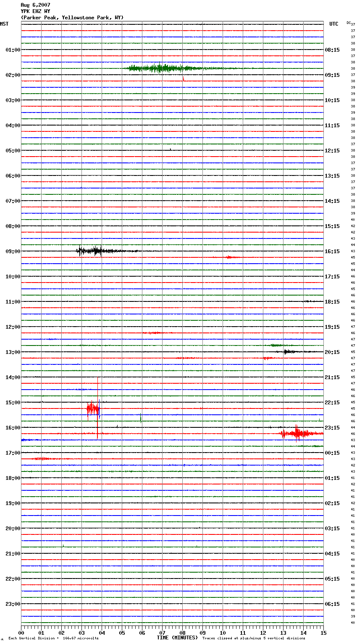Screen dimensions: 357x644
Task: Click "(Parker Peak, Yellowstone Park, WY)" heading
Action: (72, 18)
